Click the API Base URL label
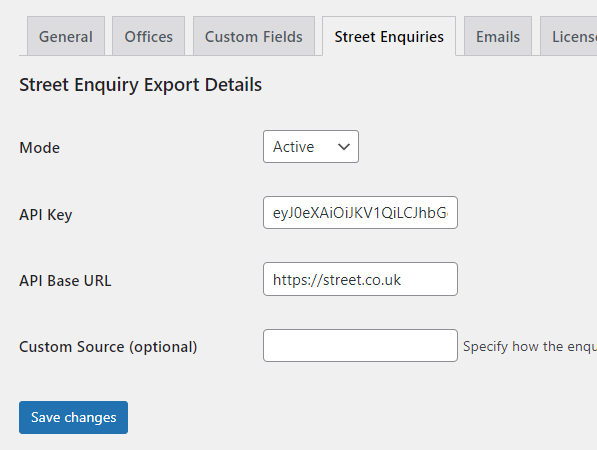The height and width of the screenshot is (450, 597). 65,281
